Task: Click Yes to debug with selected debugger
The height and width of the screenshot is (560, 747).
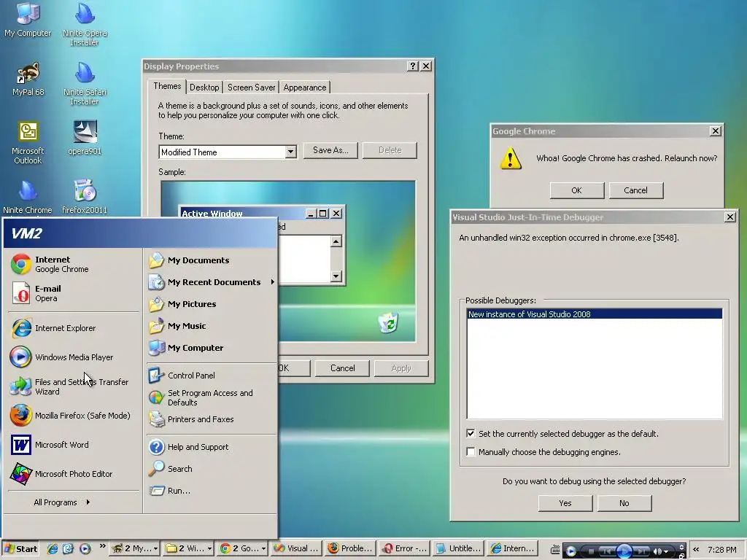Action: [565, 503]
